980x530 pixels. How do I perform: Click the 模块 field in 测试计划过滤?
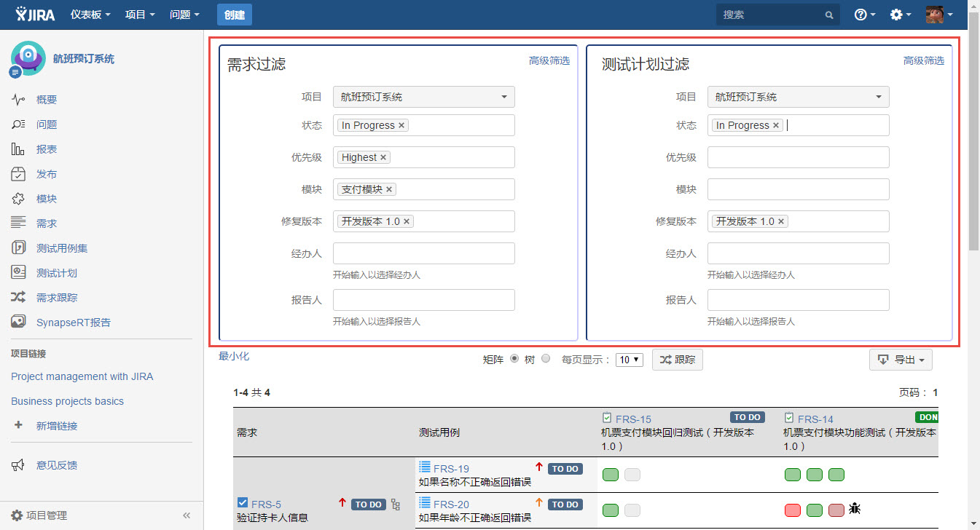pos(799,189)
